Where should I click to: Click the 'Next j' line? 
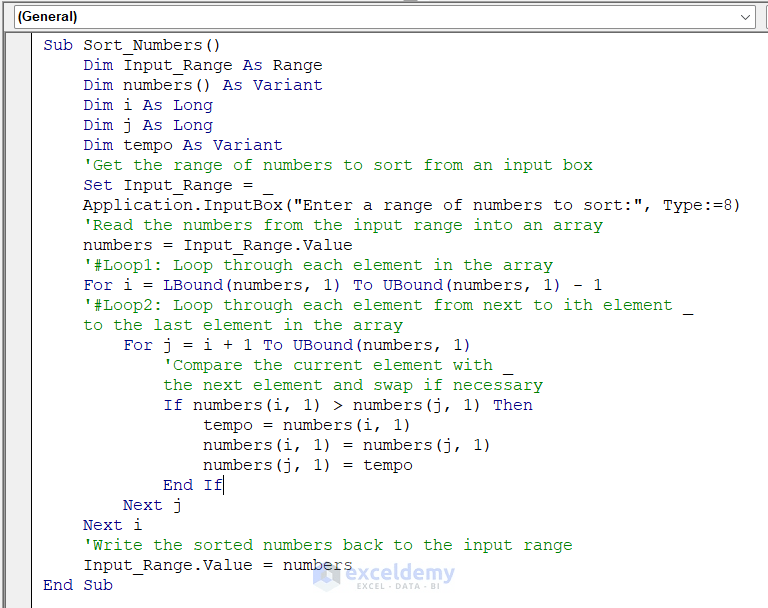152,506
